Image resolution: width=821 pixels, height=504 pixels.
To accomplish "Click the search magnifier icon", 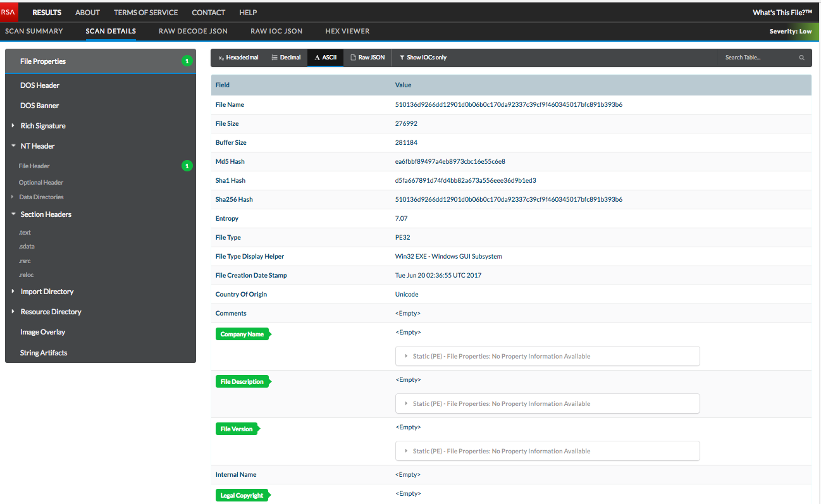I will (801, 58).
